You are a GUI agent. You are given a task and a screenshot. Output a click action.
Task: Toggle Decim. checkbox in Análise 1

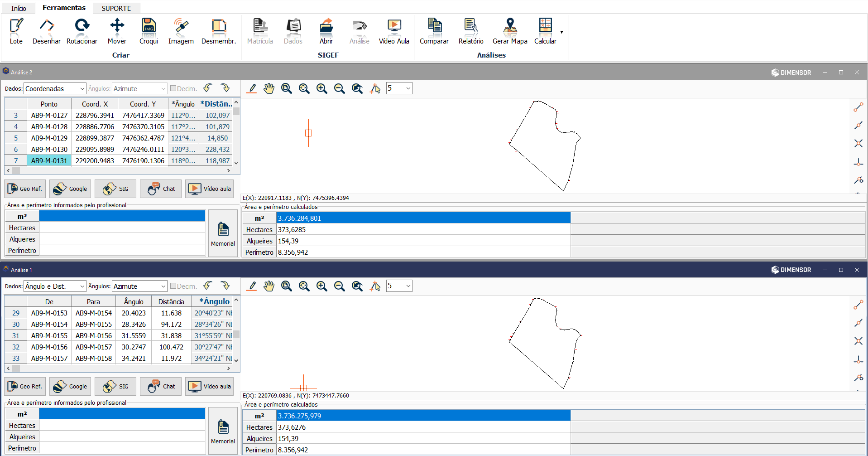click(173, 286)
